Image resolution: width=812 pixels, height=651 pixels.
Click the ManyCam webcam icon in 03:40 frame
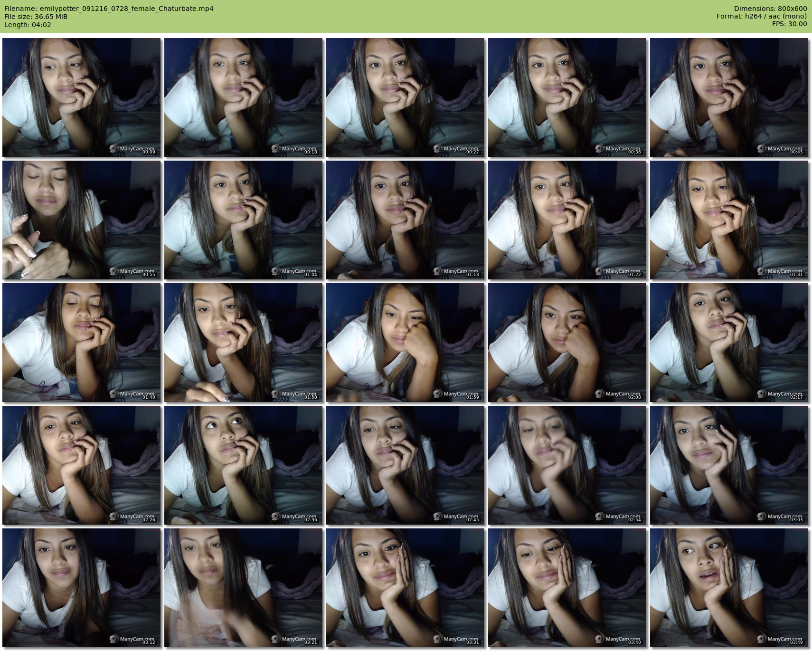pos(599,639)
